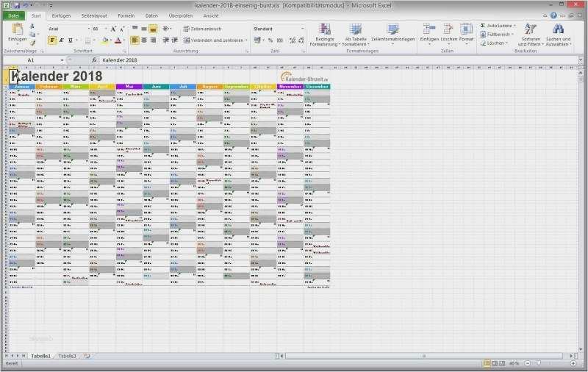Viewport: 588px width, 372px height.
Task: Apply the red font color A
Action: pos(118,40)
